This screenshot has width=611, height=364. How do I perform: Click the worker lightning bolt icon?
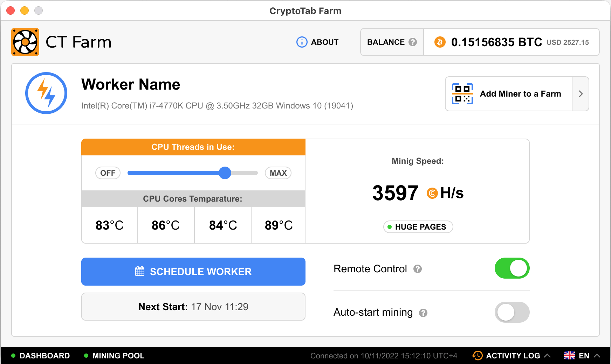pos(46,93)
